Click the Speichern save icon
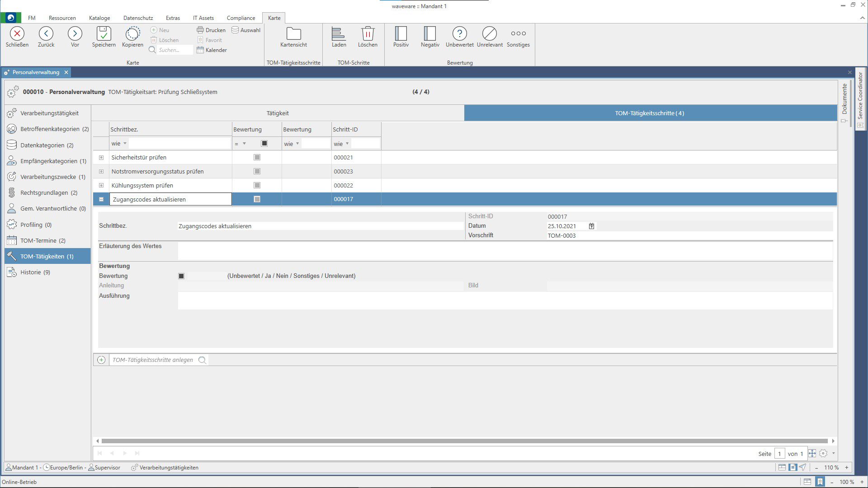Screen dimensions: 868x488 click(104, 34)
